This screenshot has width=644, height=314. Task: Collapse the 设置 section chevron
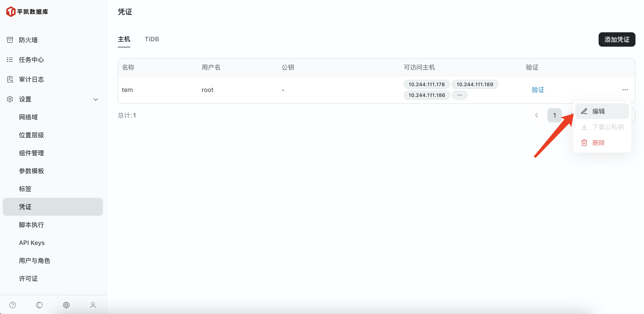[95, 99]
